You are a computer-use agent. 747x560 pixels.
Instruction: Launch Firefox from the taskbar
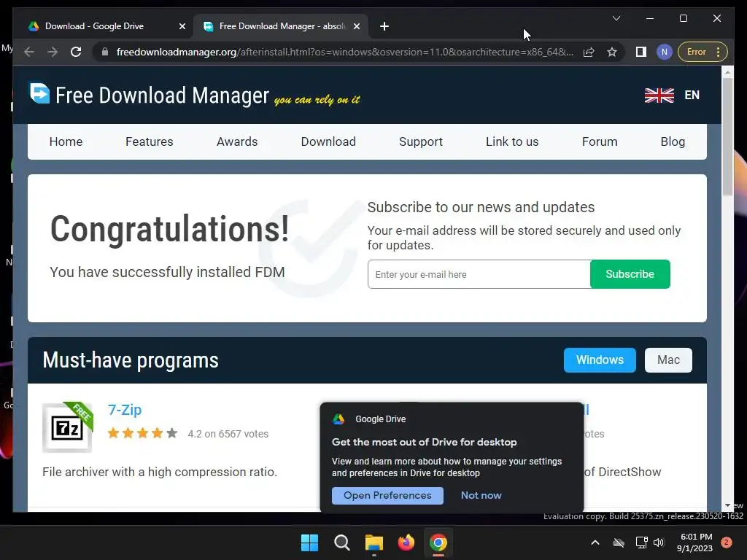pyautogui.click(x=406, y=542)
